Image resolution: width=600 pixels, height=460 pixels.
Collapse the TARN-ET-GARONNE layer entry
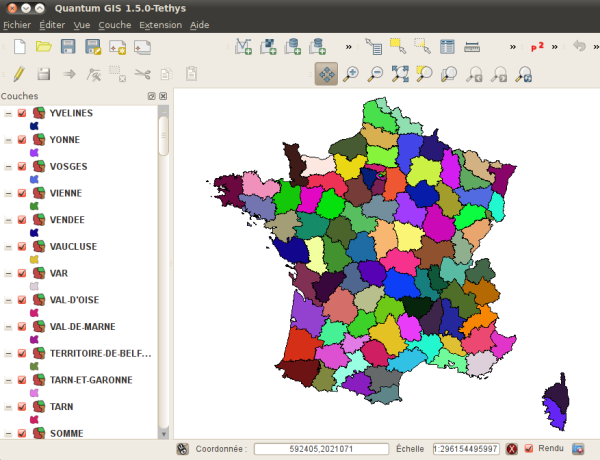point(8,380)
